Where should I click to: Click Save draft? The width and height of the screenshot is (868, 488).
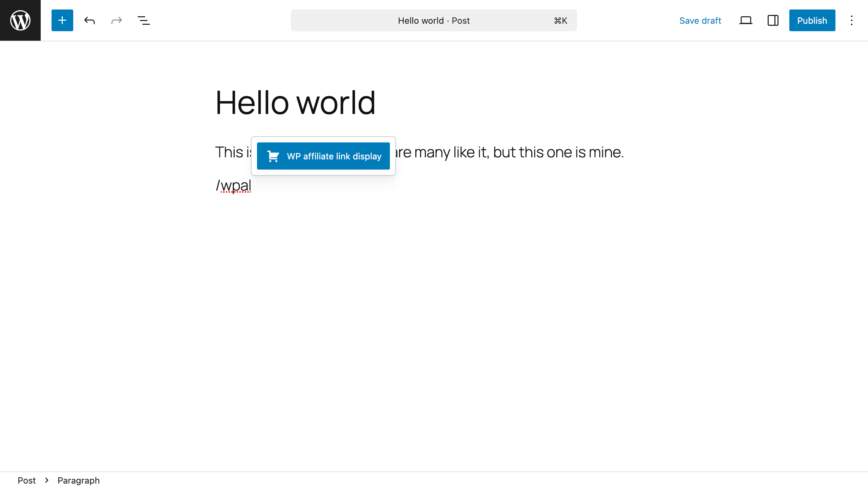[x=700, y=20]
